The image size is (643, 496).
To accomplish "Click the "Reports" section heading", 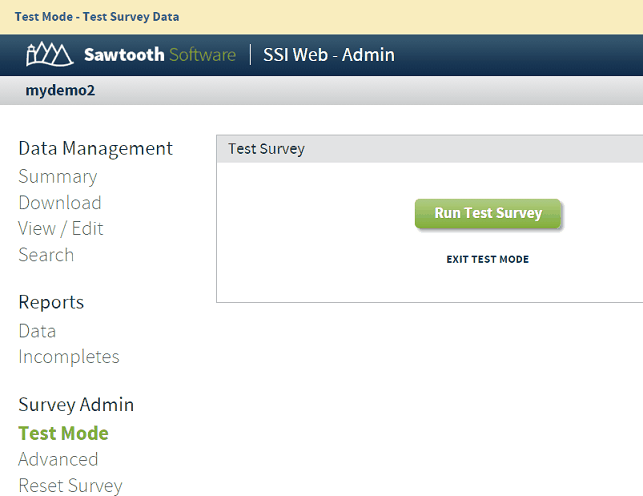I will pos(51,303).
